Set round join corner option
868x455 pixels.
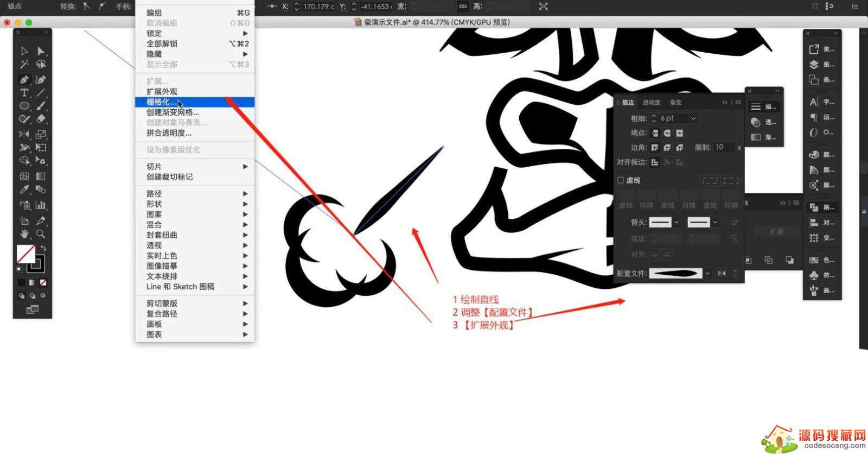667,148
